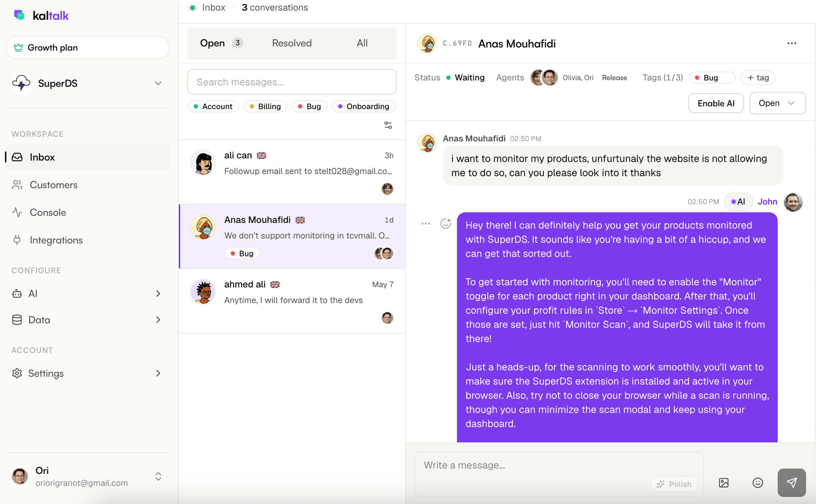Open the ali can conversation

pyautogui.click(x=292, y=172)
